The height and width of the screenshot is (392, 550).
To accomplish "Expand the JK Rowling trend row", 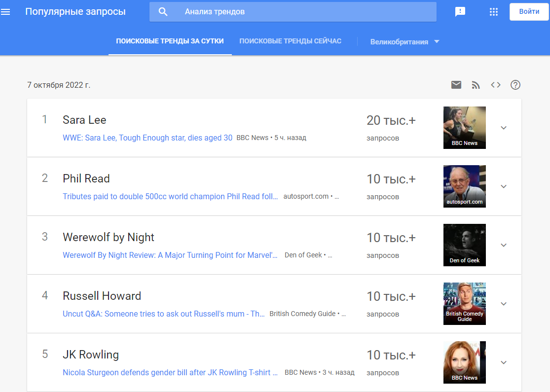I will pos(503,362).
